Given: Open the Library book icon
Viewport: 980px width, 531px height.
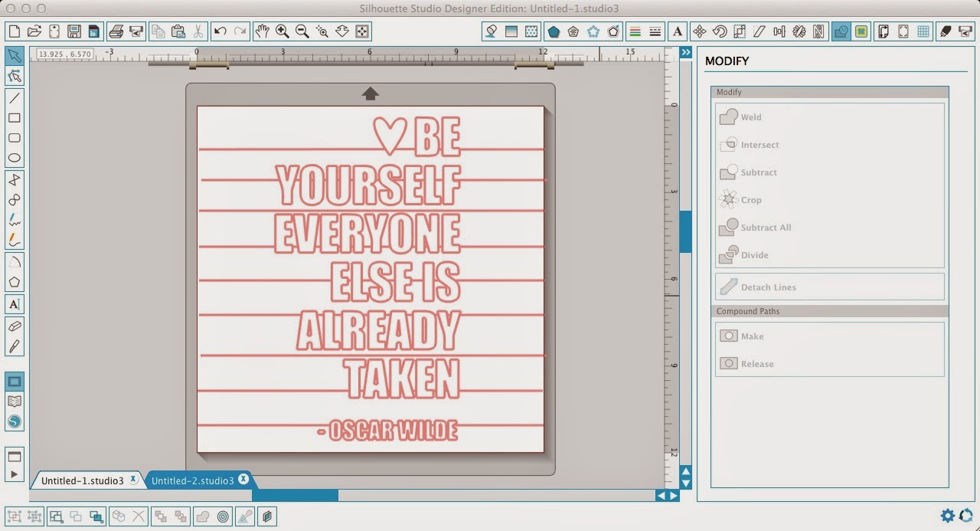Looking at the screenshot, I should 15,402.
